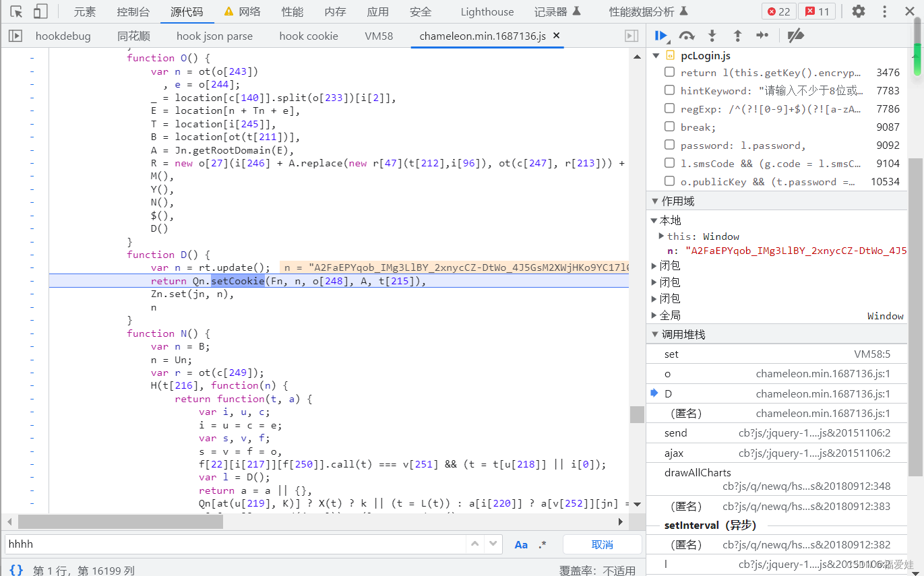This screenshot has height=576, width=924.
Task: Open the hook cookie snippet tab
Action: click(309, 36)
